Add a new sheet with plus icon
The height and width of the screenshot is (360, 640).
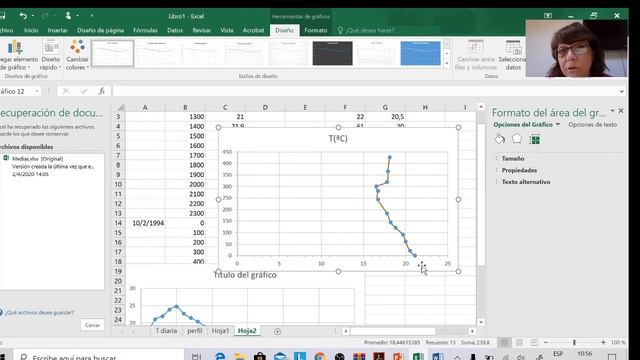[x=278, y=331]
